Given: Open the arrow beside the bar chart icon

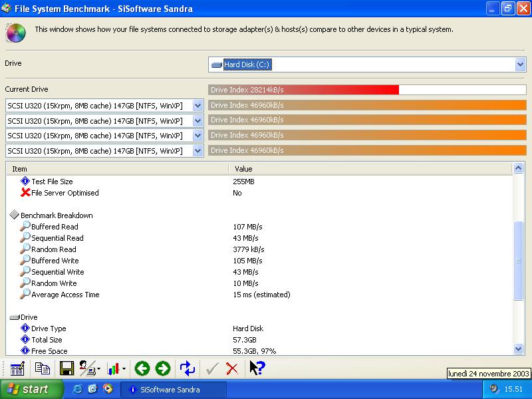Looking at the screenshot, I should [x=124, y=369].
